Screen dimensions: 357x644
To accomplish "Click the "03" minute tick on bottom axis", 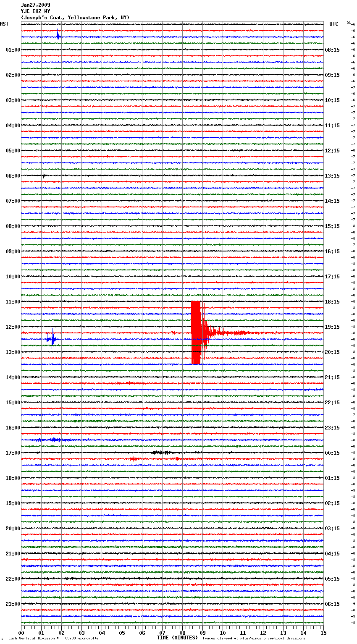I will tap(82, 633).
